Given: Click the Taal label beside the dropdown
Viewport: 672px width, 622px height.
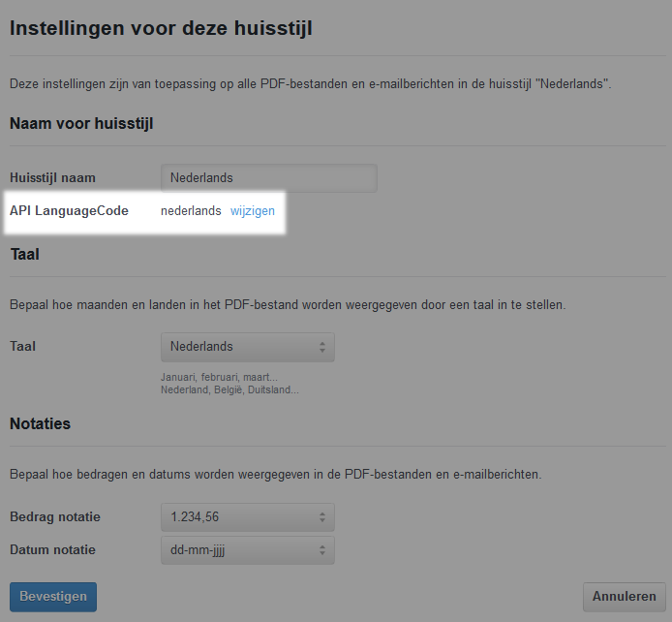Looking at the screenshot, I should [23, 347].
